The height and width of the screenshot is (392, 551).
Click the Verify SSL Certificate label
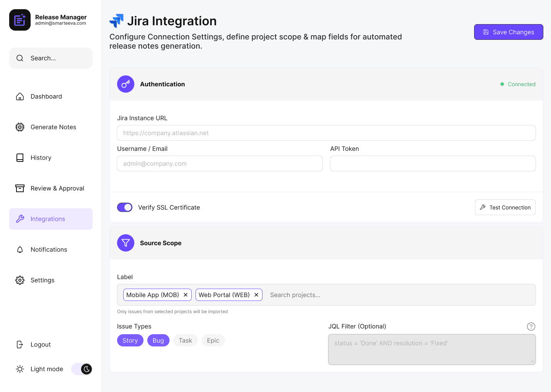coord(169,207)
